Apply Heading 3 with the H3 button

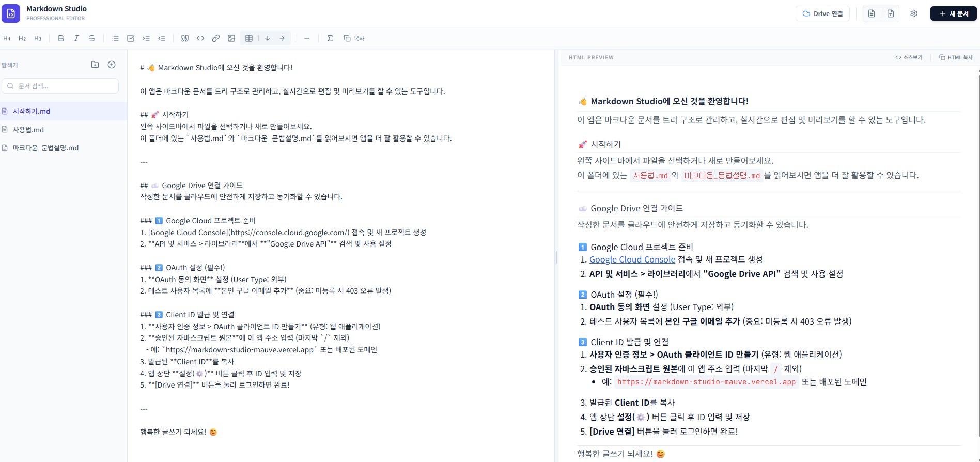pos(38,38)
